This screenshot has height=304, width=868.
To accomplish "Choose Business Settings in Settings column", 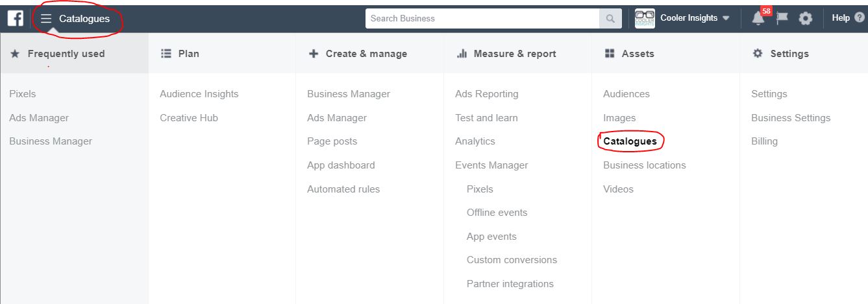I will (791, 118).
